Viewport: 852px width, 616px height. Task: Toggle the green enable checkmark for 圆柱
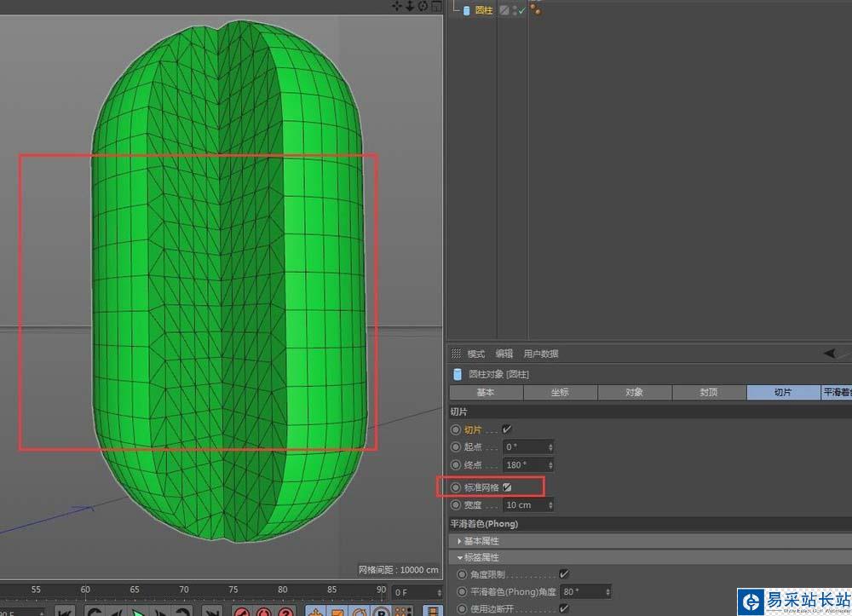click(522, 10)
